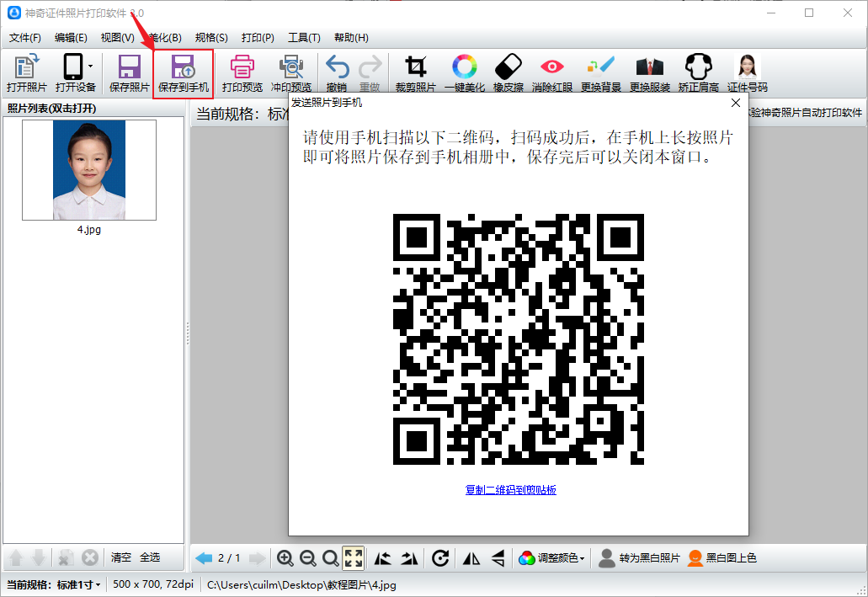
Task: Select 矫正肩高 shoulder correction tool
Action: (699, 73)
